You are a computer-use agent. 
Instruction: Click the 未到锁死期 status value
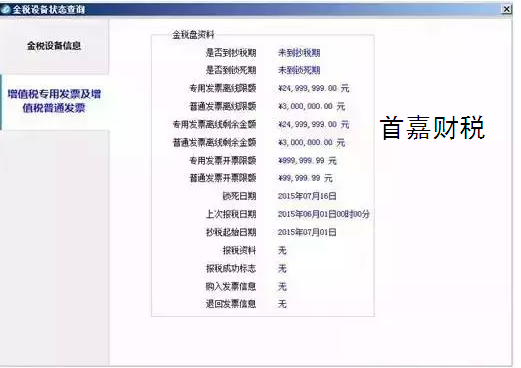click(x=299, y=70)
